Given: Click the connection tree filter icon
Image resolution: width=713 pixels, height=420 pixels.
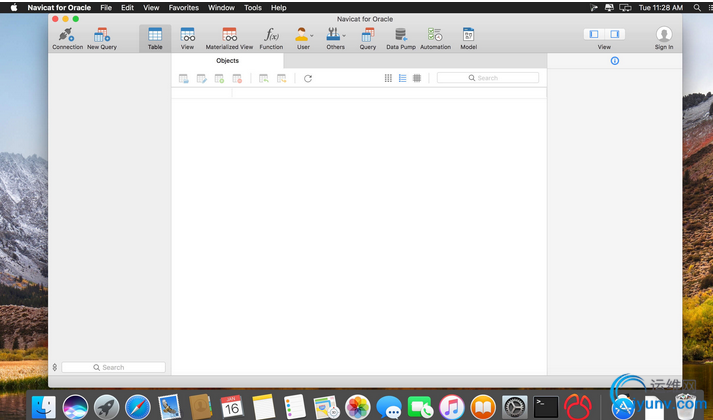Looking at the screenshot, I should point(55,367).
